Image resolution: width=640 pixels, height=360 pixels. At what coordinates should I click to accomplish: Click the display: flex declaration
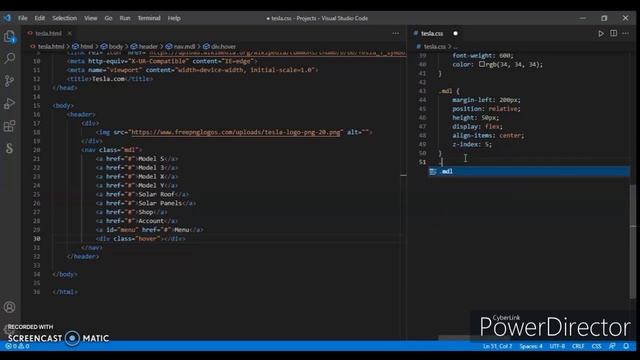[x=478, y=127]
